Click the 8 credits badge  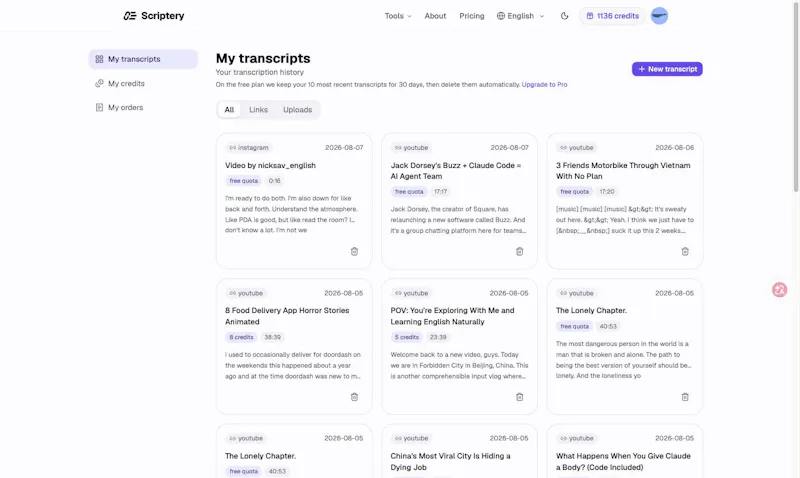pyautogui.click(x=241, y=337)
